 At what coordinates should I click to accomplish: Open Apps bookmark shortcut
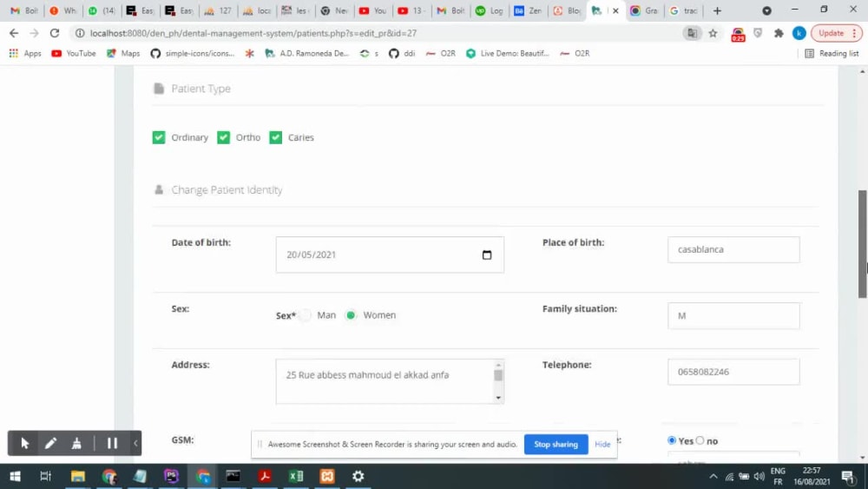(x=25, y=53)
